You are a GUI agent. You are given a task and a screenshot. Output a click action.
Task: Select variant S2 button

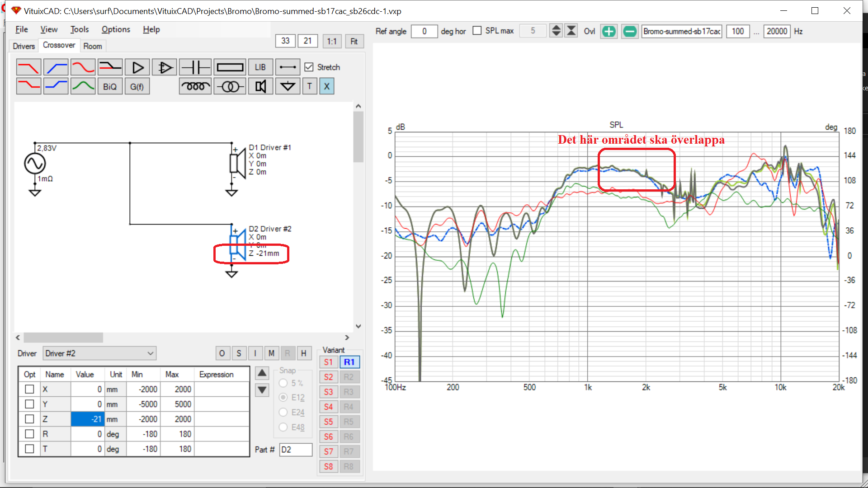[x=329, y=377]
